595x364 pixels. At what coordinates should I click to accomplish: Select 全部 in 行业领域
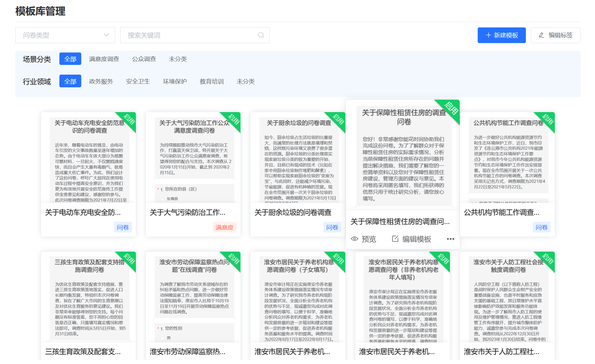coord(70,81)
